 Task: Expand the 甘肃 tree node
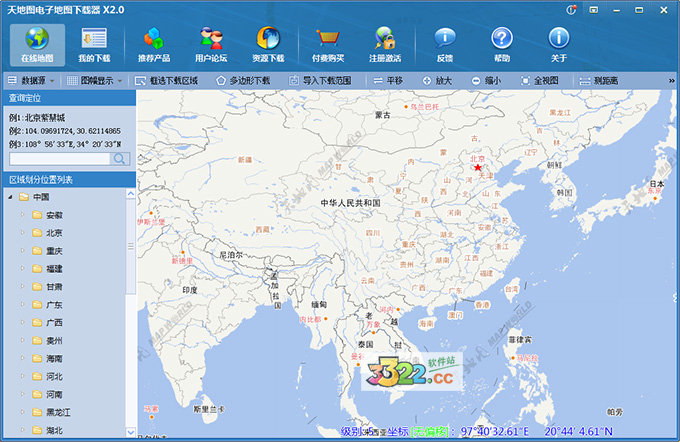coord(23,287)
